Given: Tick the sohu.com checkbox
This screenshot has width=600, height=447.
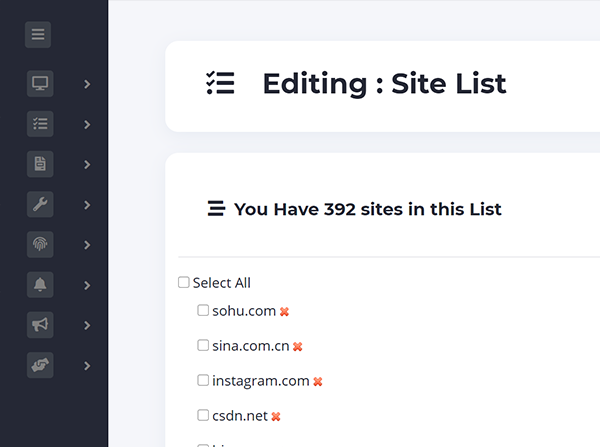Looking at the screenshot, I should click(x=203, y=311).
